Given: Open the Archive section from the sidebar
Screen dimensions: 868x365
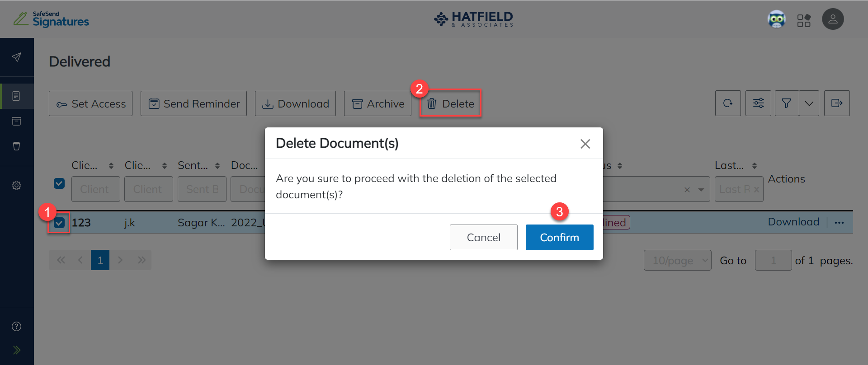Looking at the screenshot, I should (17, 121).
